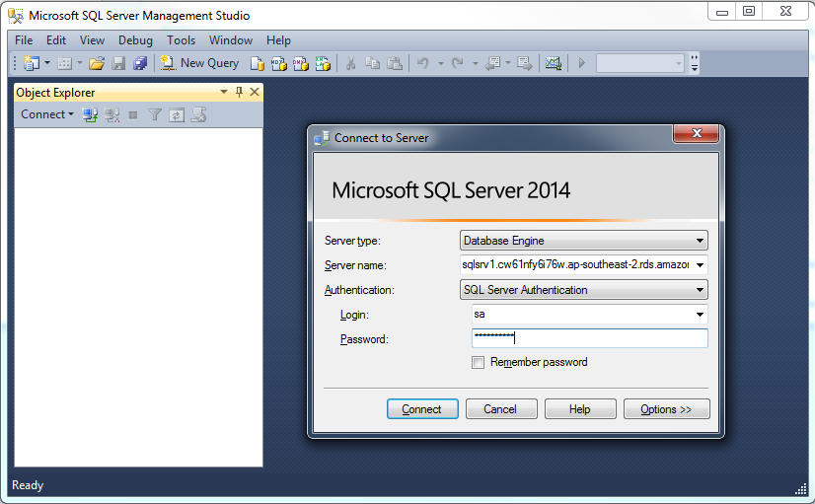Pin the Object Explorer panel

point(239,92)
